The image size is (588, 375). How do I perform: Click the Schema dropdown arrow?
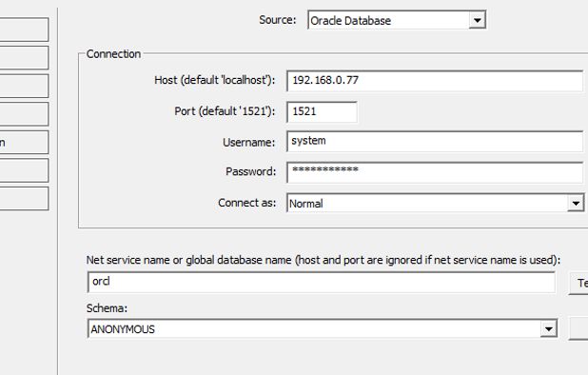click(x=549, y=329)
